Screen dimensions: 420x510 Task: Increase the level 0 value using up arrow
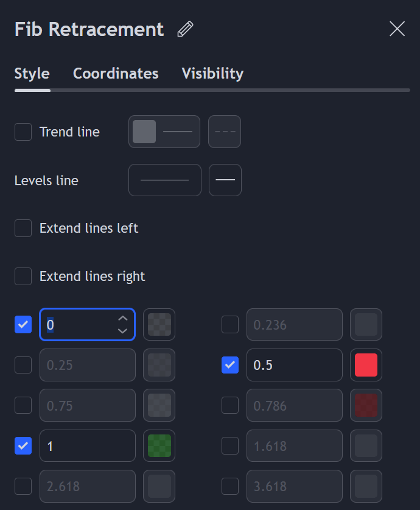[x=123, y=319]
